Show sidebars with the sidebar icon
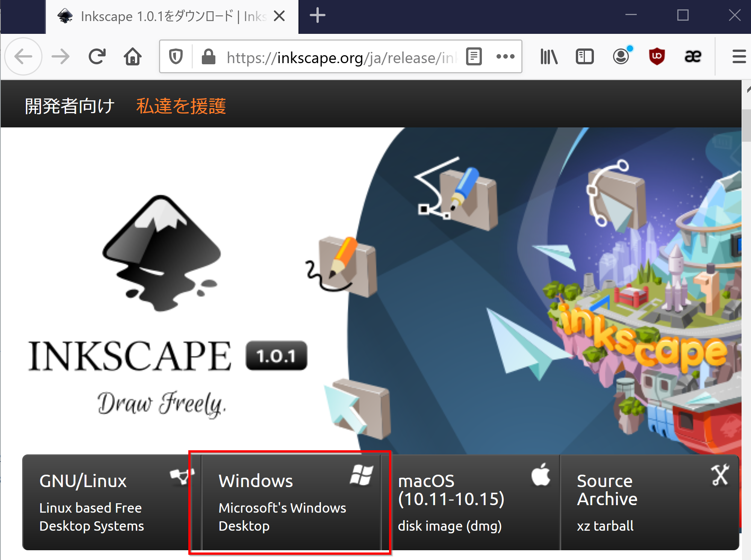 point(585,57)
